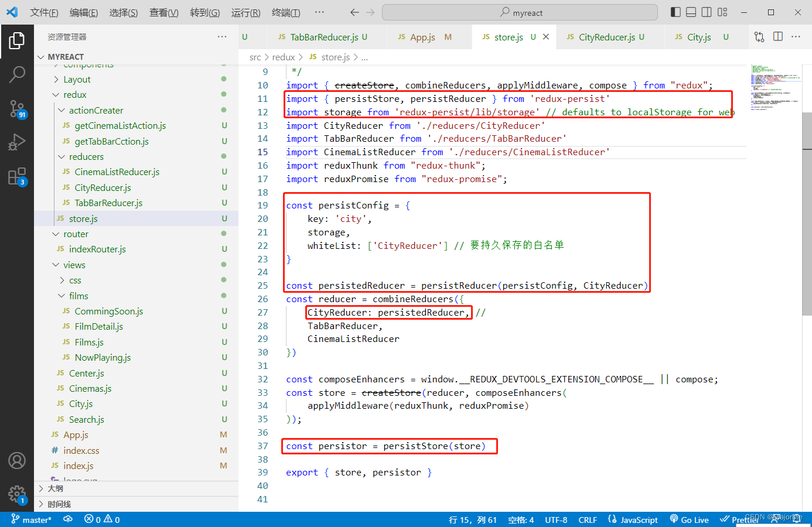Click the src breadcrumb segment
This screenshot has width=812, height=527.
pyautogui.click(x=255, y=57)
